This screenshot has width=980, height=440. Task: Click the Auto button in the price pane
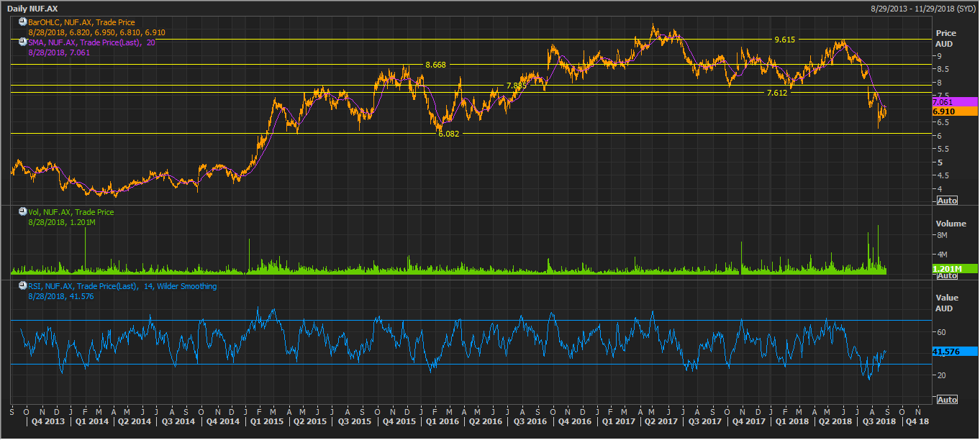click(x=948, y=201)
